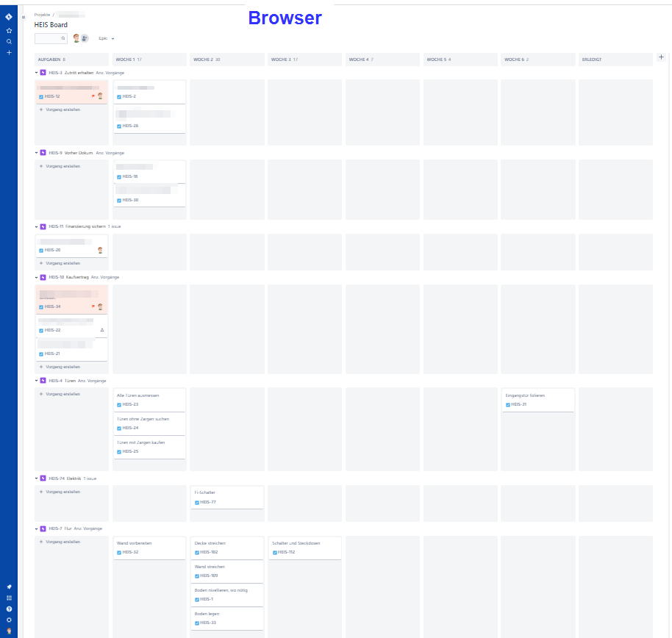Collapse the HEIS-11 Finanzierung sichern swimlane
672x638 pixels.
37,226
